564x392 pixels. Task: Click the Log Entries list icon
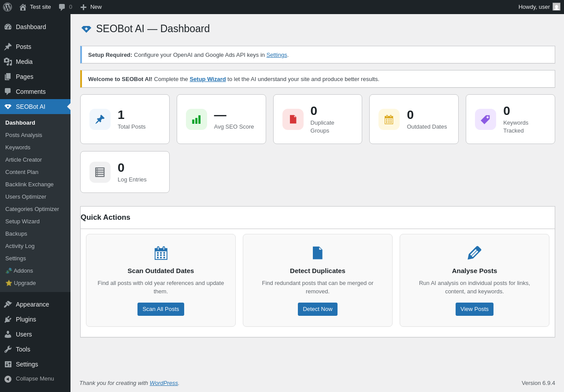tap(100, 172)
